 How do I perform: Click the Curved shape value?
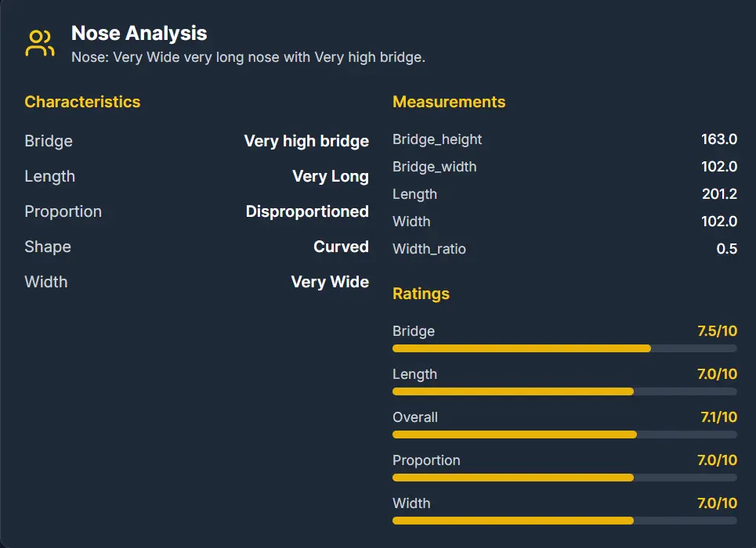point(341,247)
